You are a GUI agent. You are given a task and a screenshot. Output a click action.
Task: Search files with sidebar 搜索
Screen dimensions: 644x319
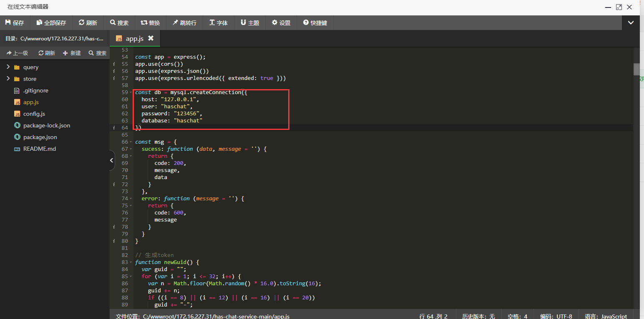[97, 53]
